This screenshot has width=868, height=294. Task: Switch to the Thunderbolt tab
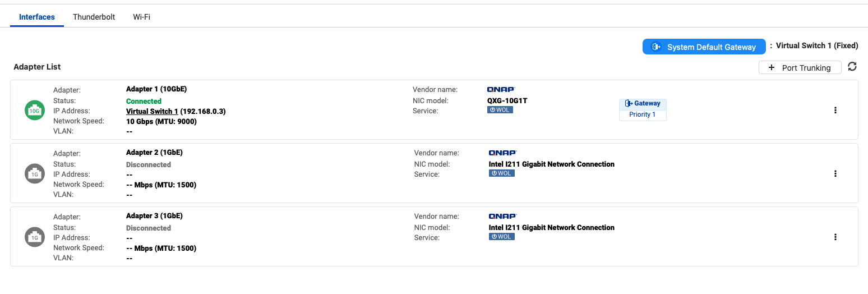coord(94,17)
